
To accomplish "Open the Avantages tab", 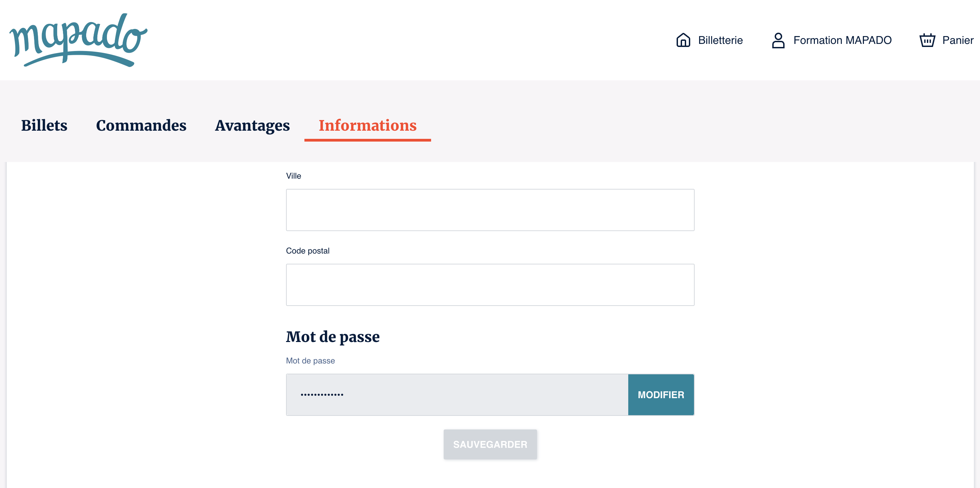I will (252, 126).
